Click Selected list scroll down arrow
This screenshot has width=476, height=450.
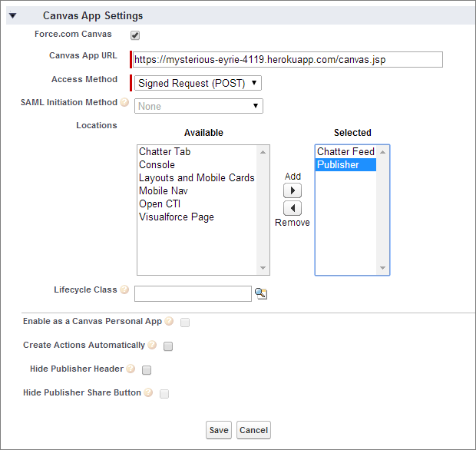[x=382, y=268]
